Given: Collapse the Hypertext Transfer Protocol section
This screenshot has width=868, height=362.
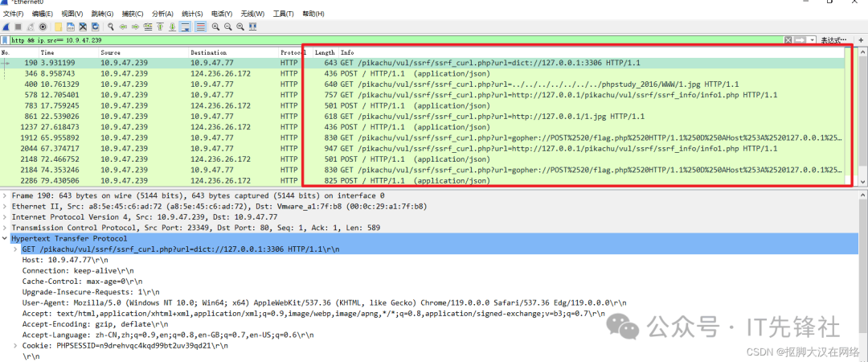Looking at the screenshot, I should [6, 238].
